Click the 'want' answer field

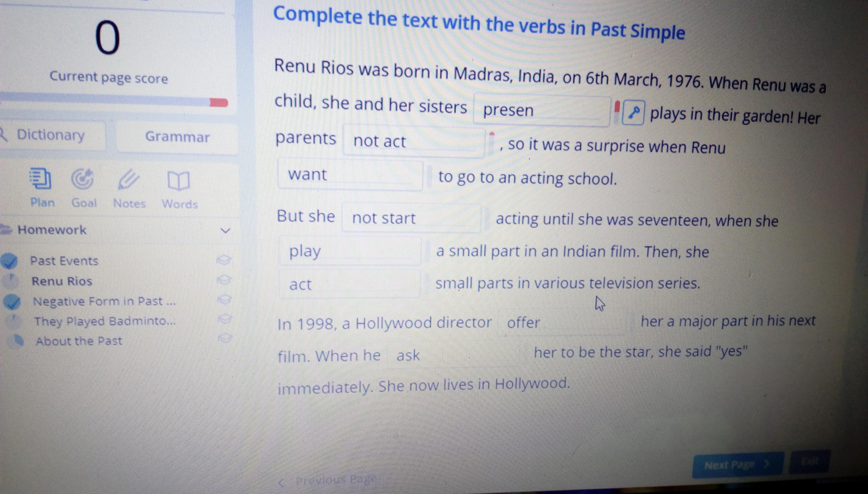pos(350,175)
